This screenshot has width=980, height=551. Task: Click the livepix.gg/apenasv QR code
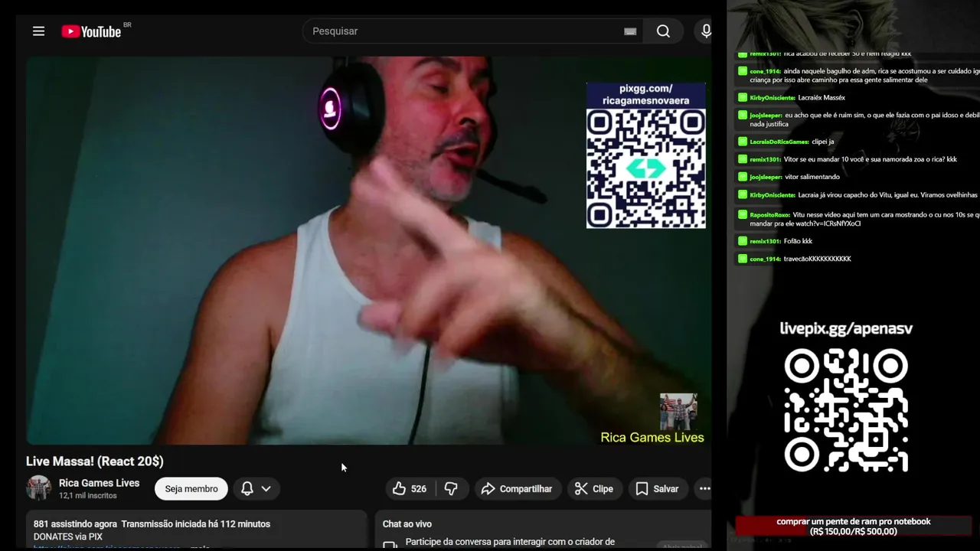[x=846, y=410]
